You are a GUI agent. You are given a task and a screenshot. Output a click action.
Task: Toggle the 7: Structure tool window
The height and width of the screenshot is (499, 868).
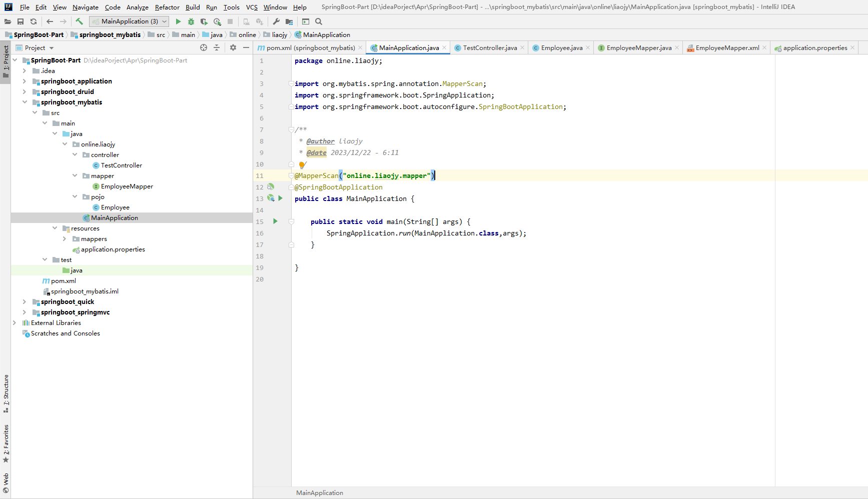[x=6, y=394]
